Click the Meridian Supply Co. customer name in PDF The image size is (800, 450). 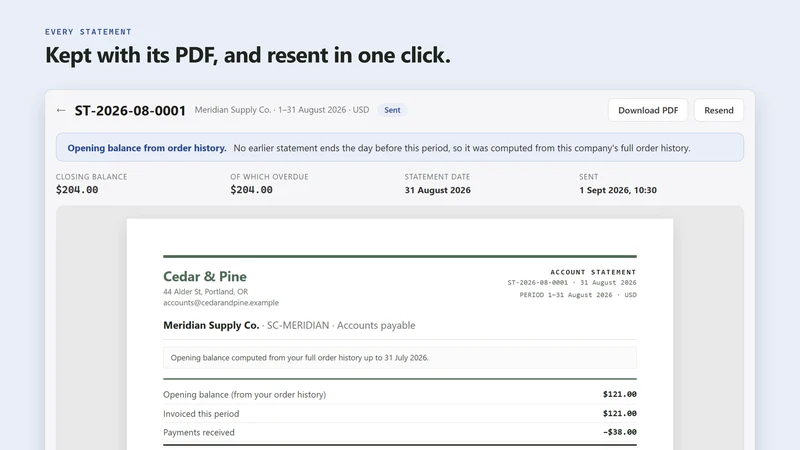211,325
